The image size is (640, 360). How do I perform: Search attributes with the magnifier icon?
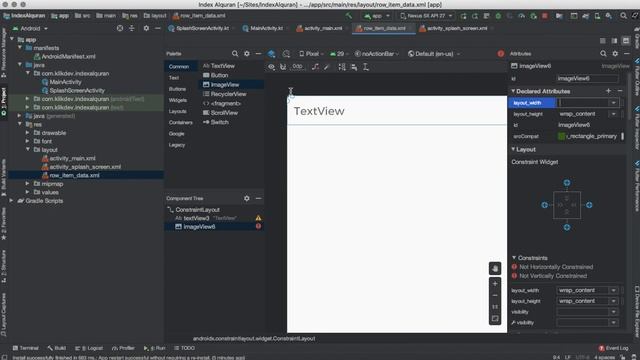click(603, 53)
